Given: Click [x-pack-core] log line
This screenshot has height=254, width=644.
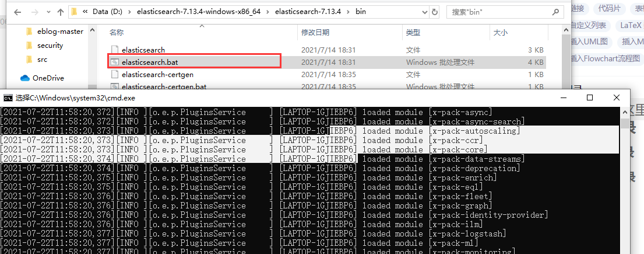Looking at the screenshot, I should click(x=458, y=149).
